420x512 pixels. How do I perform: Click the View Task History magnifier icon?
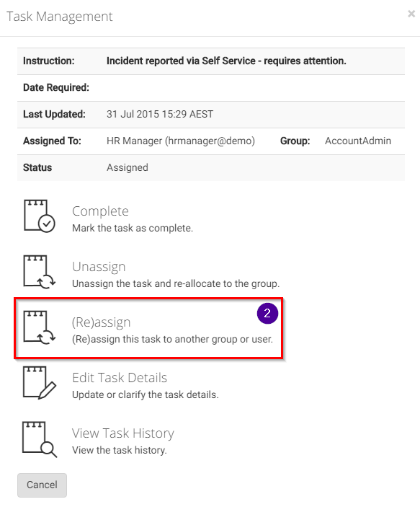[40, 439]
